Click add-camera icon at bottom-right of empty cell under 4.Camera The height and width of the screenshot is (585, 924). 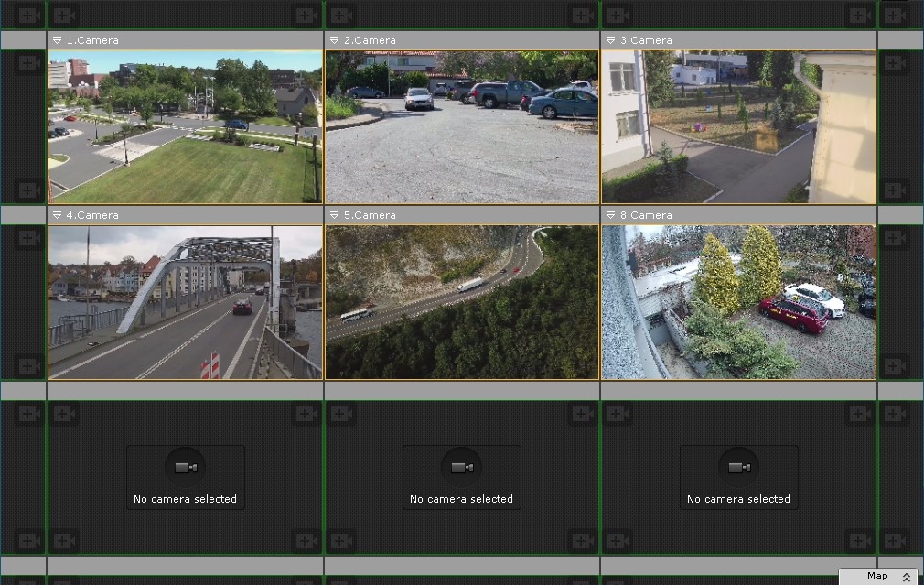click(x=305, y=540)
